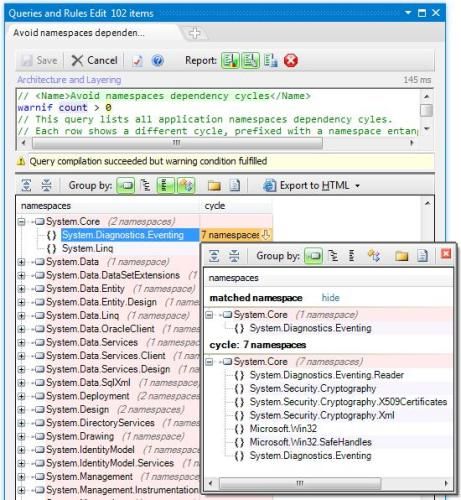This screenshot has width=461, height=500.
Task: Select System.Security.Cryptography.Xml in the cycle list
Action: [x=322, y=415]
